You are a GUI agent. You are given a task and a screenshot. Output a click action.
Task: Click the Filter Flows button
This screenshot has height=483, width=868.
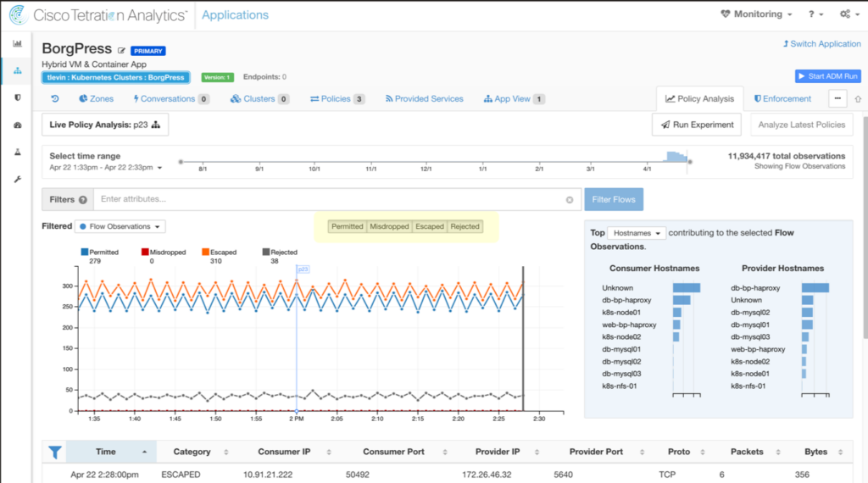[614, 199]
